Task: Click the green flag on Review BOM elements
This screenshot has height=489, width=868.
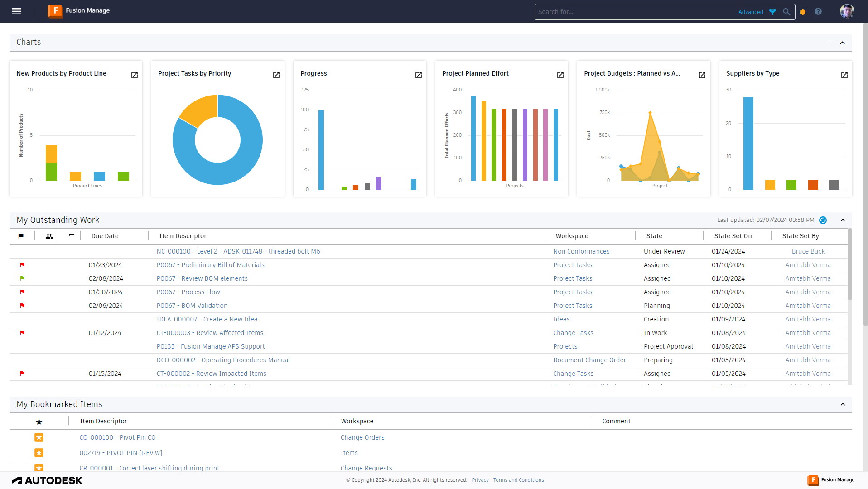Action: coord(22,278)
